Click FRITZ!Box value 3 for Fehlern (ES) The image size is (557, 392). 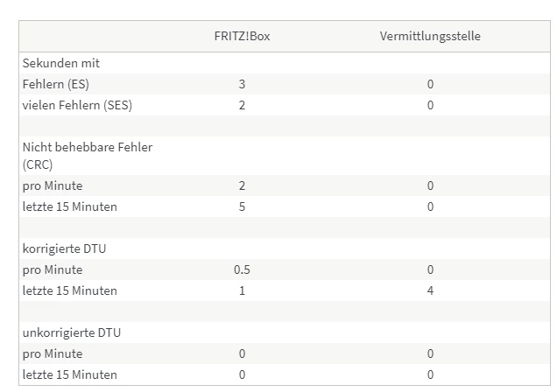pyautogui.click(x=242, y=84)
